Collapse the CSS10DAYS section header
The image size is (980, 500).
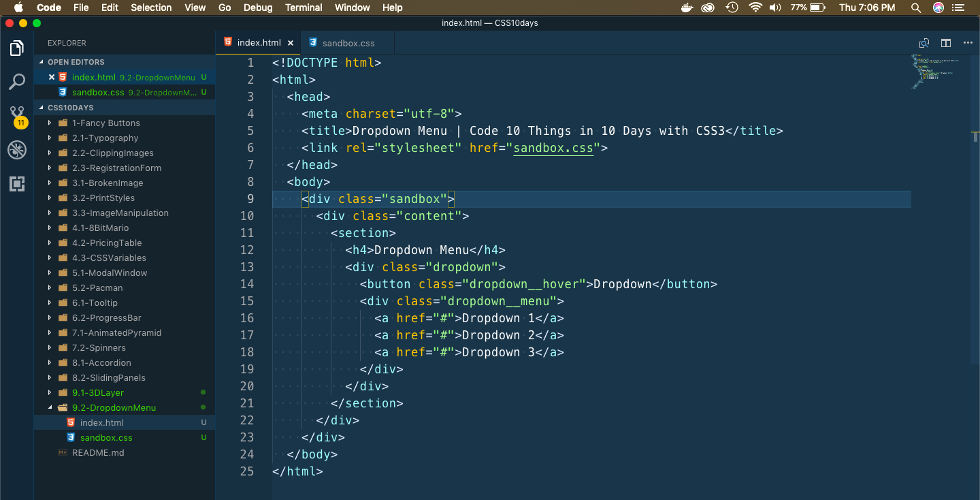point(125,108)
